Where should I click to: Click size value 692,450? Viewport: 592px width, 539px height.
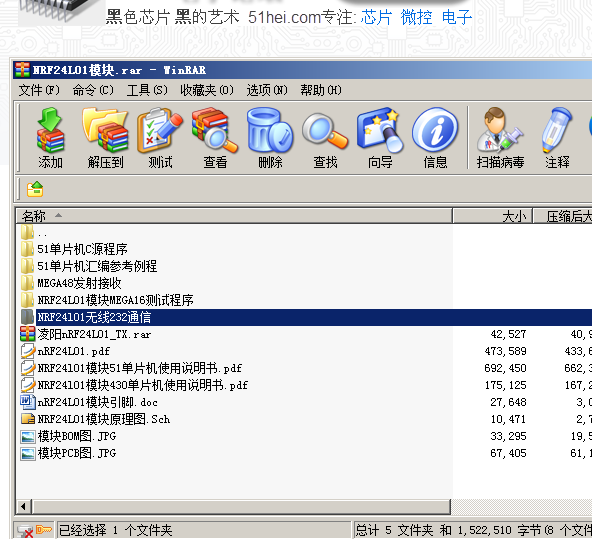coord(505,368)
